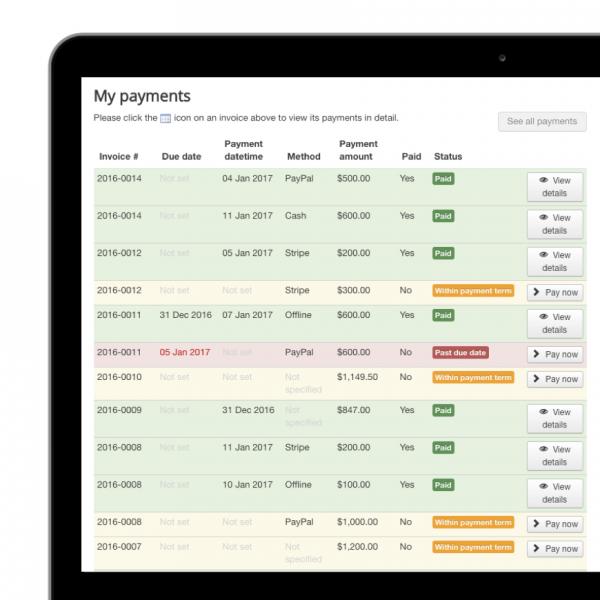Click payment datetime 10 Jan 2017
Image resolution: width=600 pixels, height=600 pixels.
coord(247,484)
